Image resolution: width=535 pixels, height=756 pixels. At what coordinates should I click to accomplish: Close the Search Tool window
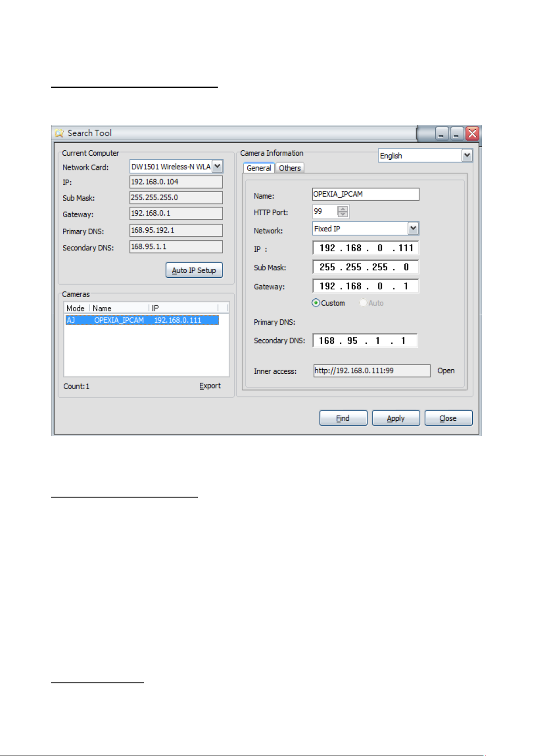click(x=472, y=134)
